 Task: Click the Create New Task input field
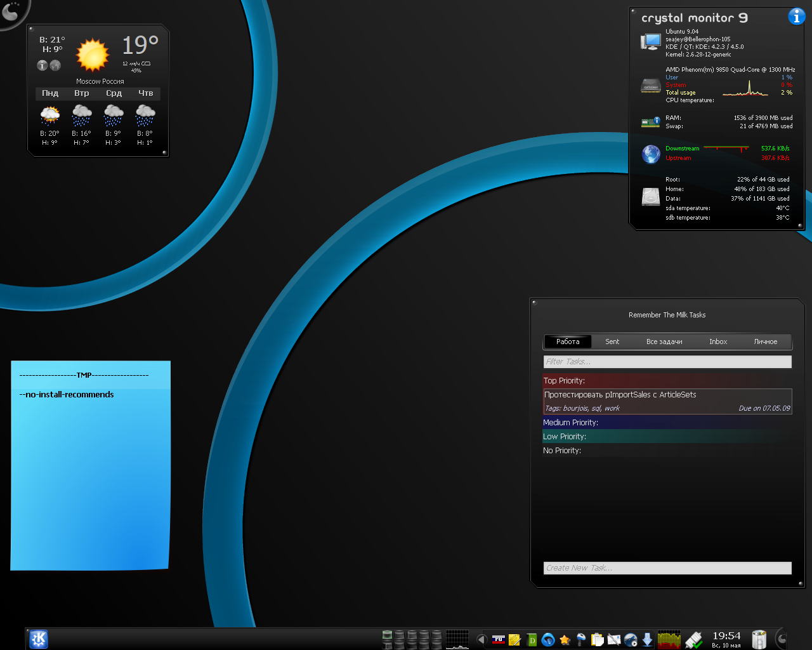(667, 568)
